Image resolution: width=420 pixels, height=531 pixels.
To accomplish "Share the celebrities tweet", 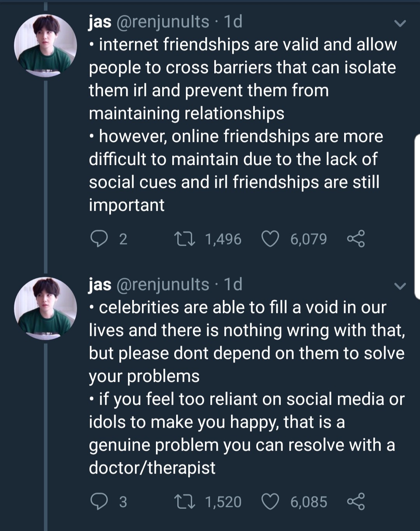I will (x=356, y=501).
